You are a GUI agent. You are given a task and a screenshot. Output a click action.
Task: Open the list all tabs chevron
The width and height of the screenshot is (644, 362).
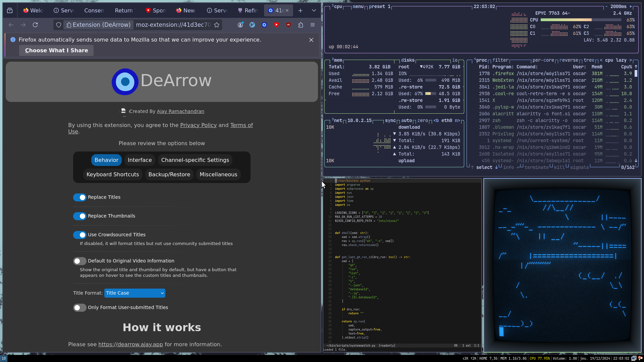pos(314,10)
